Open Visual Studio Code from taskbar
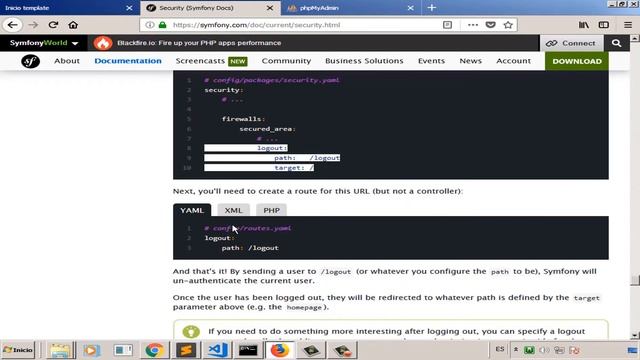The height and width of the screenshot is (360, 640). coord(218,350)
